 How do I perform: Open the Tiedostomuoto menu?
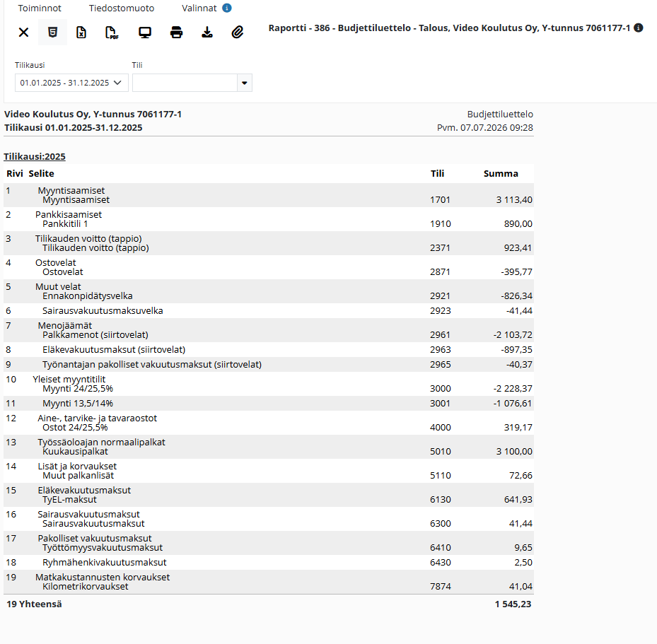122,8
